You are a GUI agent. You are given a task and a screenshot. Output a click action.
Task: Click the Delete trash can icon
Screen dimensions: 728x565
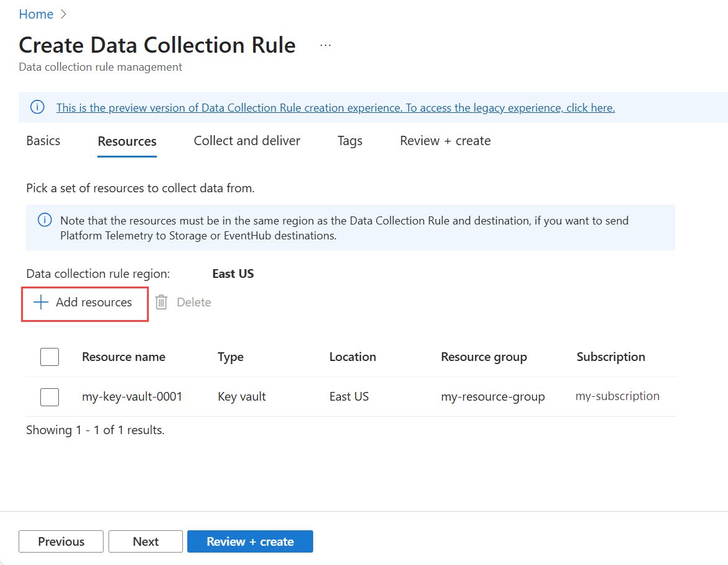coord(161,303)
